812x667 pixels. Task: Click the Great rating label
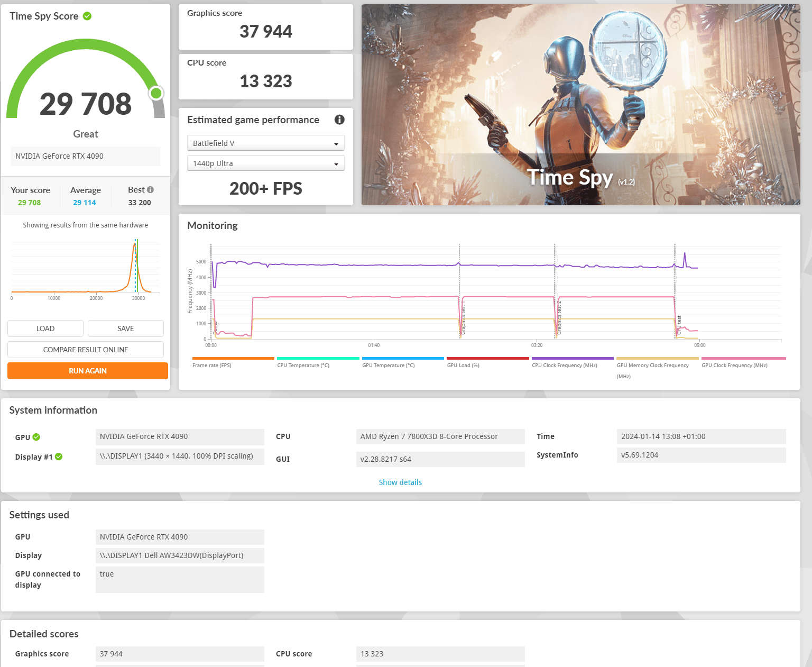(x=86, y=134)
